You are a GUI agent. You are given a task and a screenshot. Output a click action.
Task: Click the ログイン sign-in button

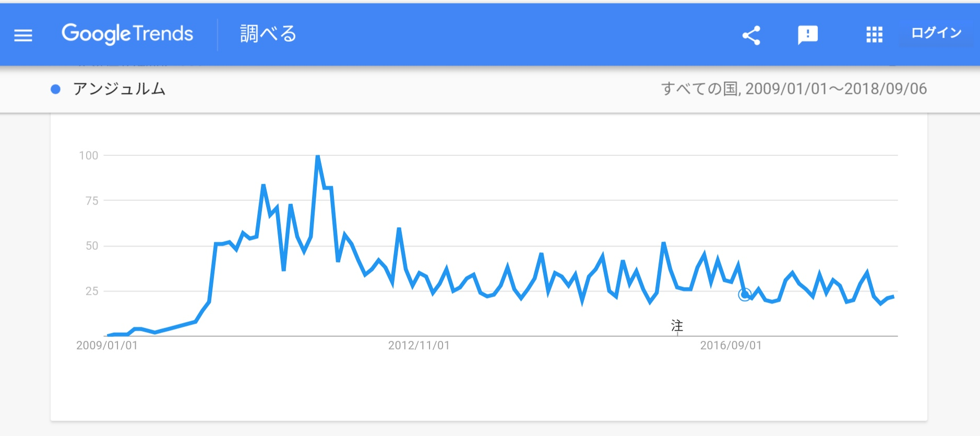(936, 33)
